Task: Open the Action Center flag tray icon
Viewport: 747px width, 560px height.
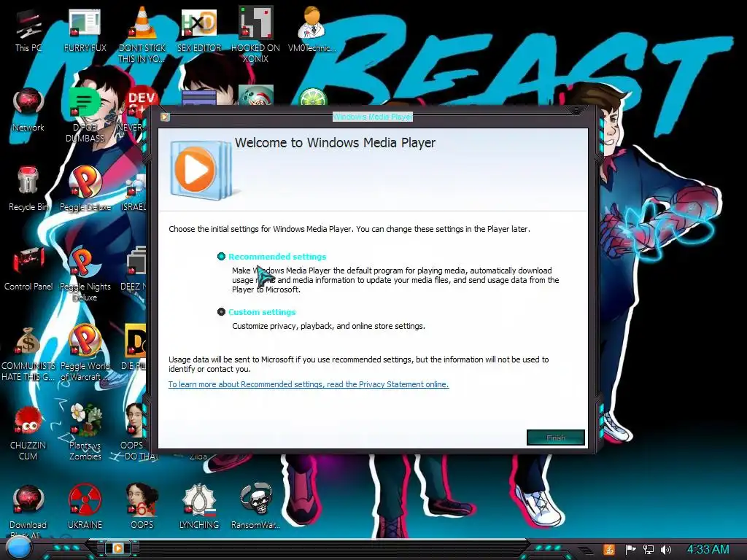Action: coord(630,550)
